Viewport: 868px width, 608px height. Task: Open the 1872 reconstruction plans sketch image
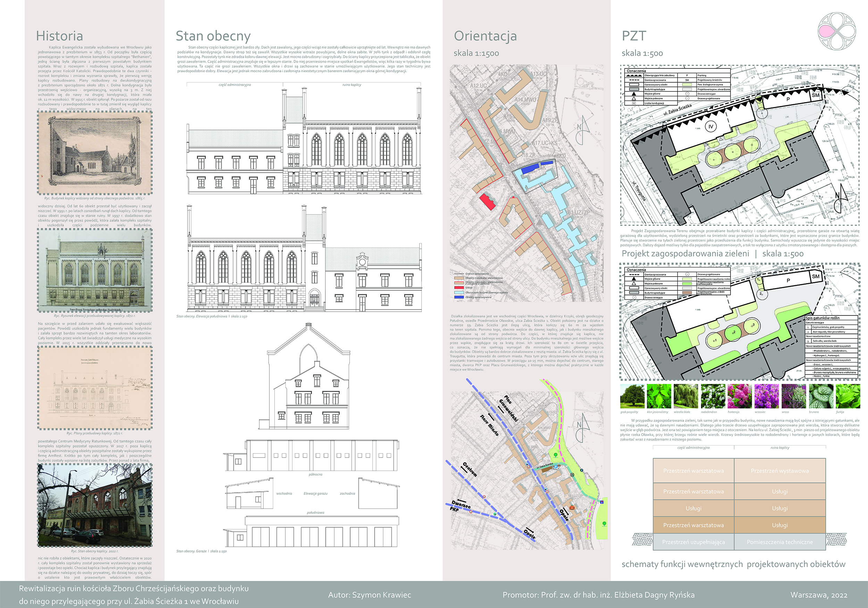(95, 388)
